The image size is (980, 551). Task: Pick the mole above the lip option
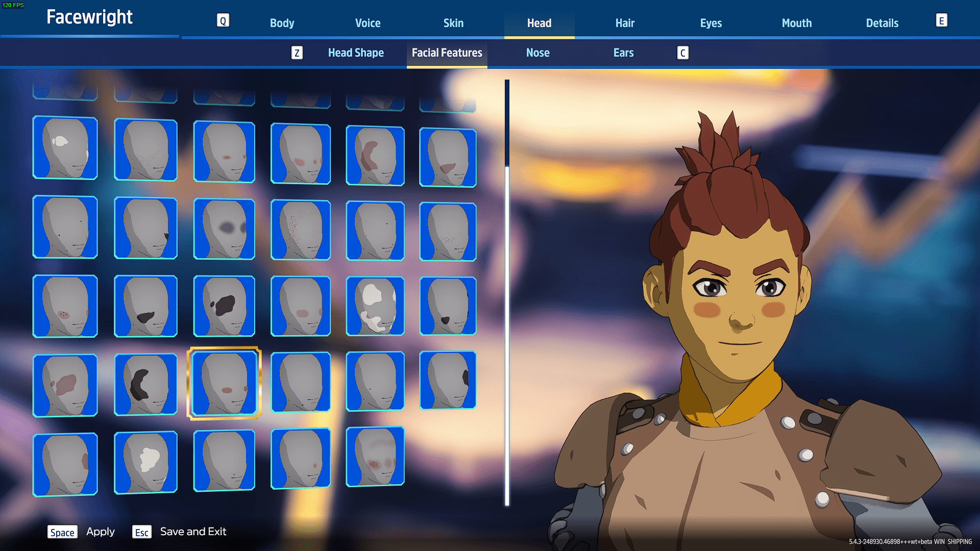tap(224, 460)
